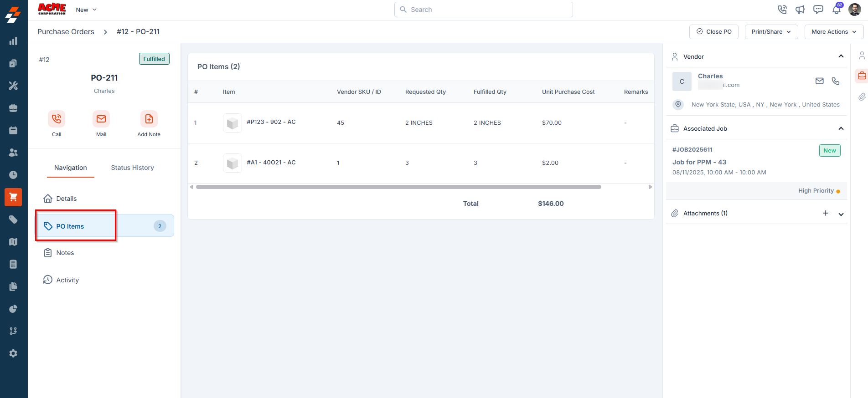Call the vendor using the Call icon
The width and height of the screenshot is (868, 398).
pos(57,119)
